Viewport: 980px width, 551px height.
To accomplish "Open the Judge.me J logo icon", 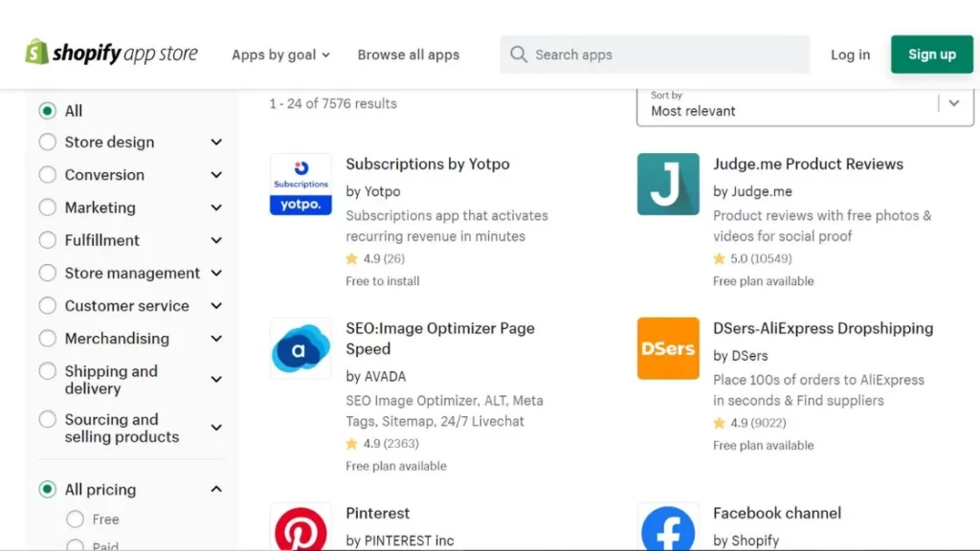I will (668, 185).
